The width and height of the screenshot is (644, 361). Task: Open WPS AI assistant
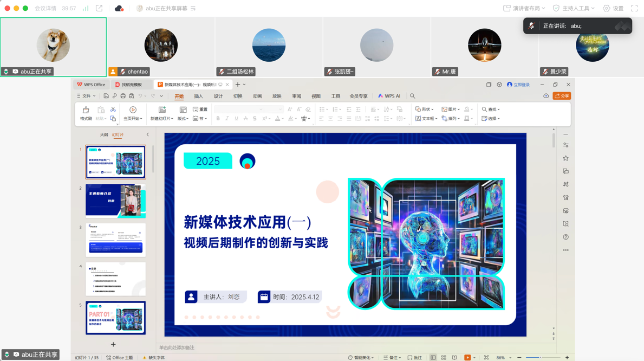coord(389,96)
